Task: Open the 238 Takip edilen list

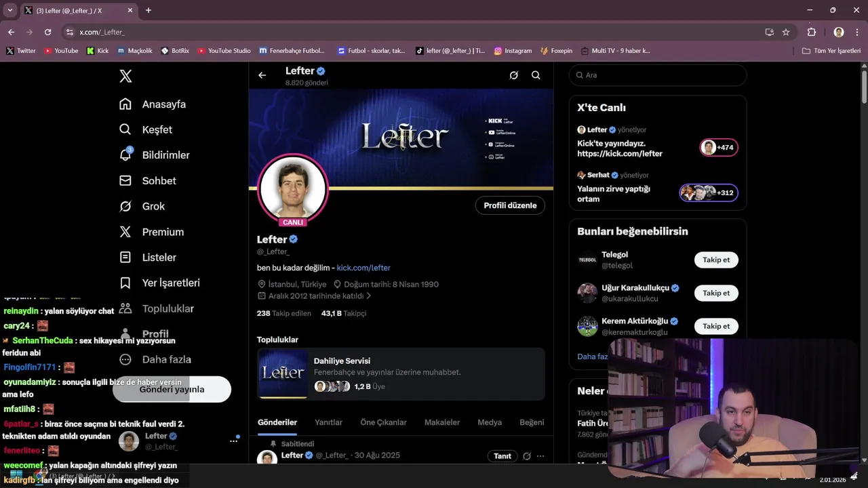Action: coord(283,313)
